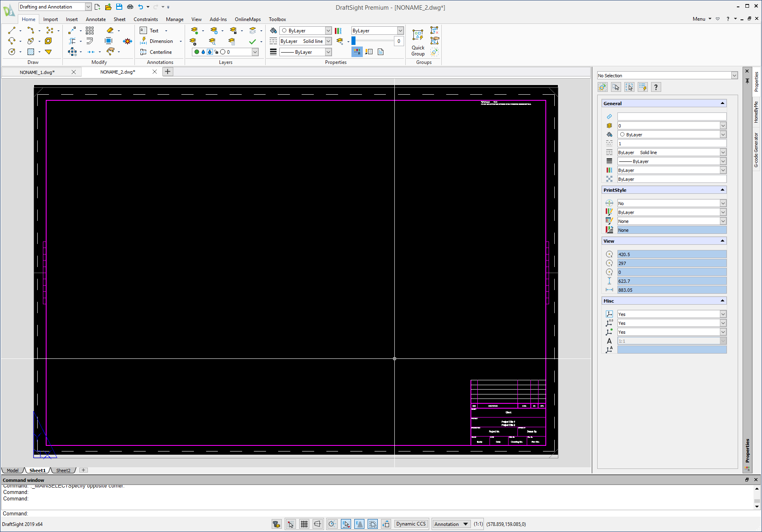Screen dimensions: 762x532
Task: Switch to the Sheet2 tab
Action: (63, 471)
